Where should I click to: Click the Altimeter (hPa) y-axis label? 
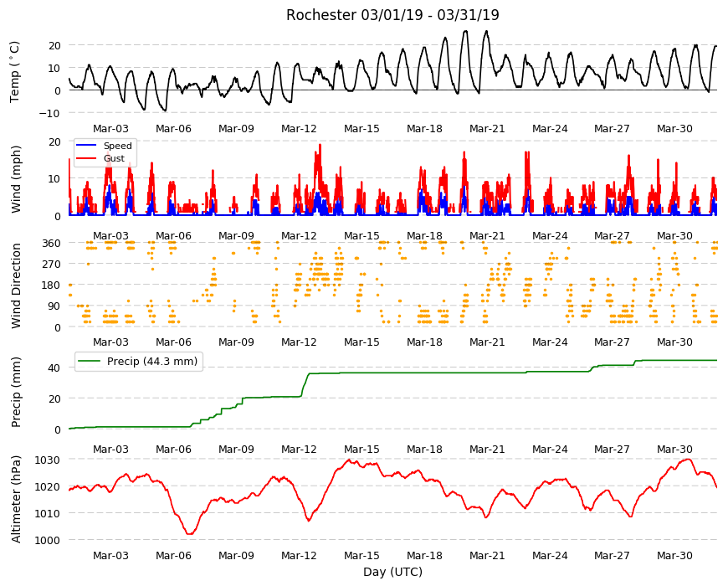click(x=16, y=500)
